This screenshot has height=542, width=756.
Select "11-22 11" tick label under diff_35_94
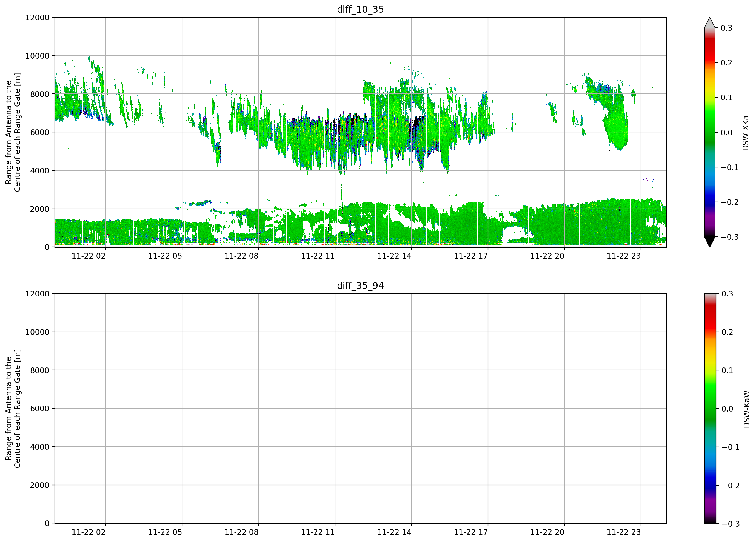[318, 532]
